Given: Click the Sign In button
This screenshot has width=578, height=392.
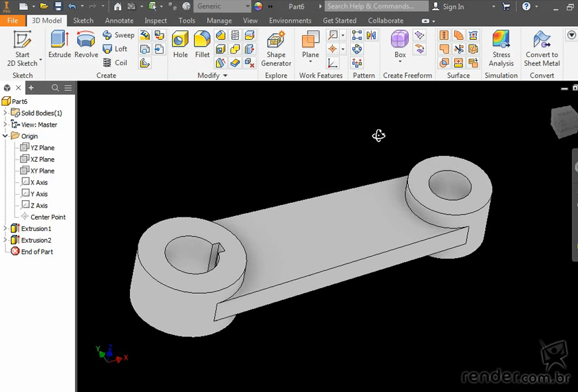Looking at the screenshot, I should (x=448, y=6).
